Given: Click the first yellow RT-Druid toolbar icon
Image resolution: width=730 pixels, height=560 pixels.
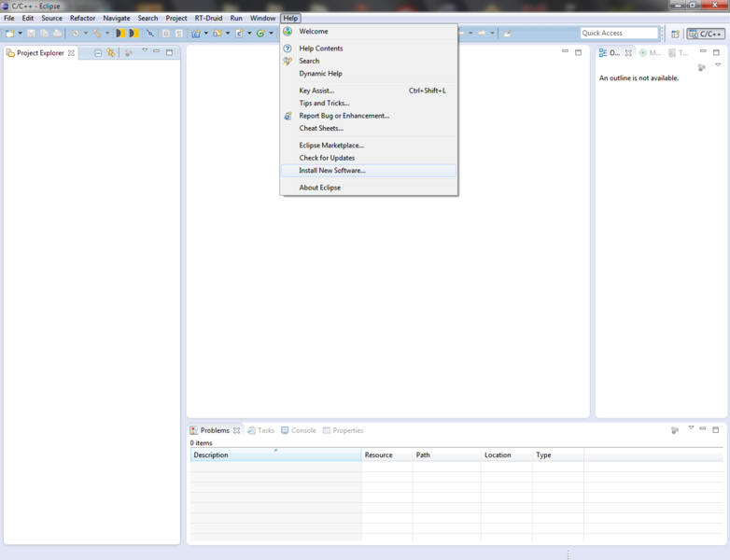Looking at the screenshot, I should click(120, 34).
